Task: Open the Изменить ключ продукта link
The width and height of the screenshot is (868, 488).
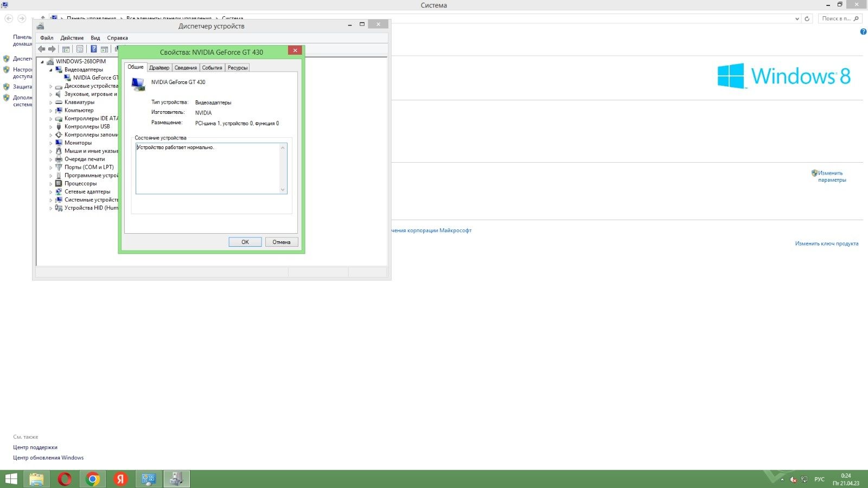Action: coord(827,243)
